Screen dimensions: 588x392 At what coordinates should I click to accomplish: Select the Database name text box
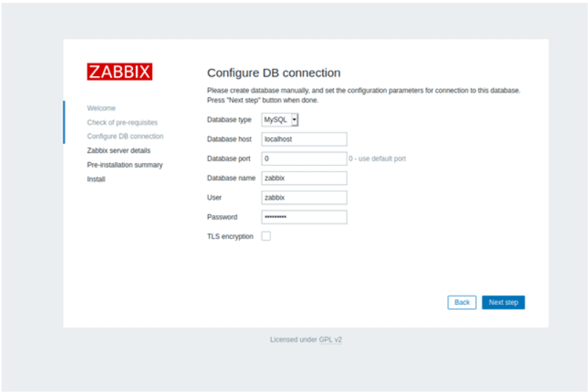(x=304, y=178)
